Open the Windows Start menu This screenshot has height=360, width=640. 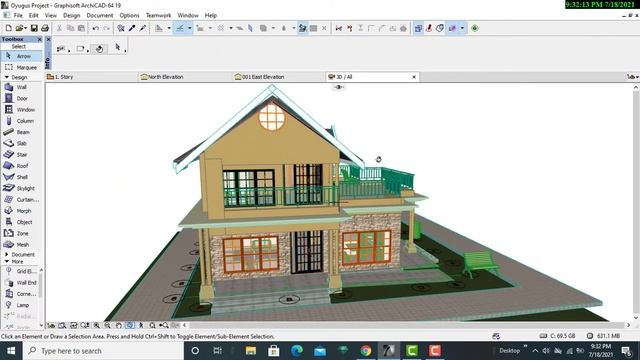coord(11,351)
